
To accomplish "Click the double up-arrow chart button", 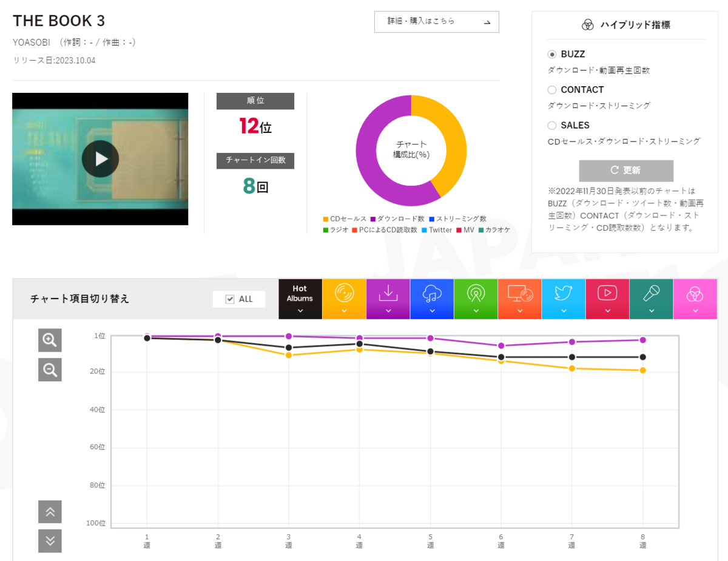I will pyautogui.click(x=50, y=512).
